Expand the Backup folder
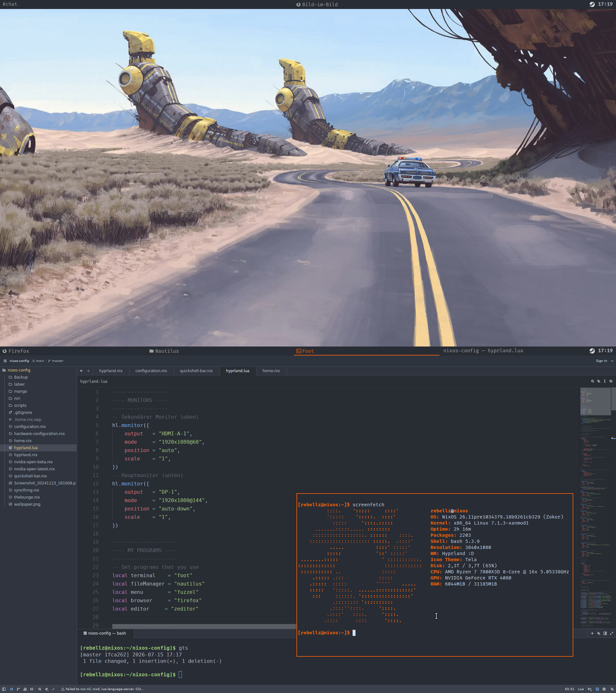This screenshot has height=693, width=616. [38, 377]
